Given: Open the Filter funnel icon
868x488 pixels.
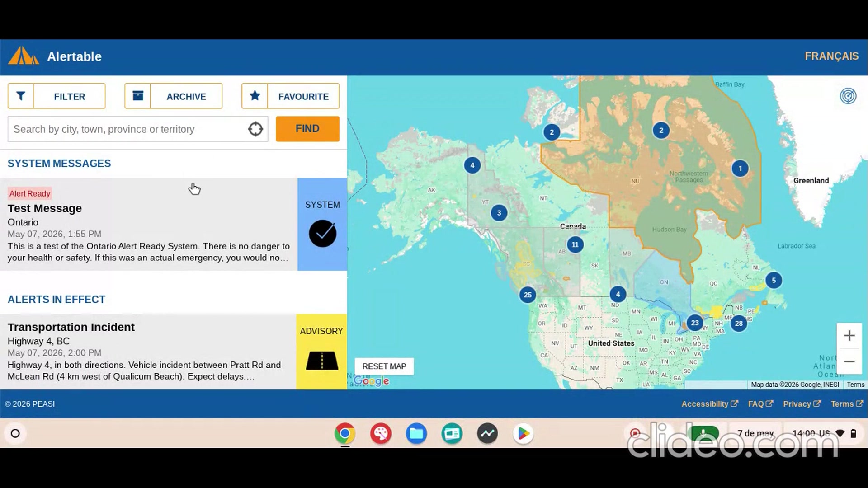Looking at the screenshot, I should click(20, 96).
